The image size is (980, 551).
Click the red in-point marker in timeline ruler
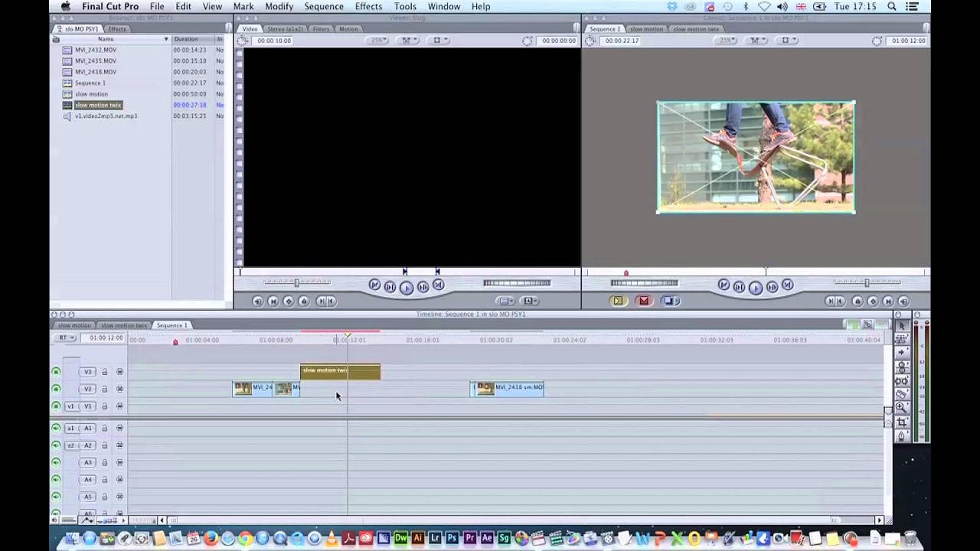point(175,342)
